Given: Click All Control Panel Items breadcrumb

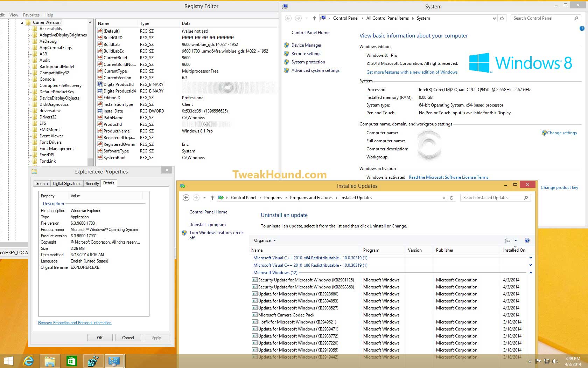Looking at the screenshot, I should (387, 18).
